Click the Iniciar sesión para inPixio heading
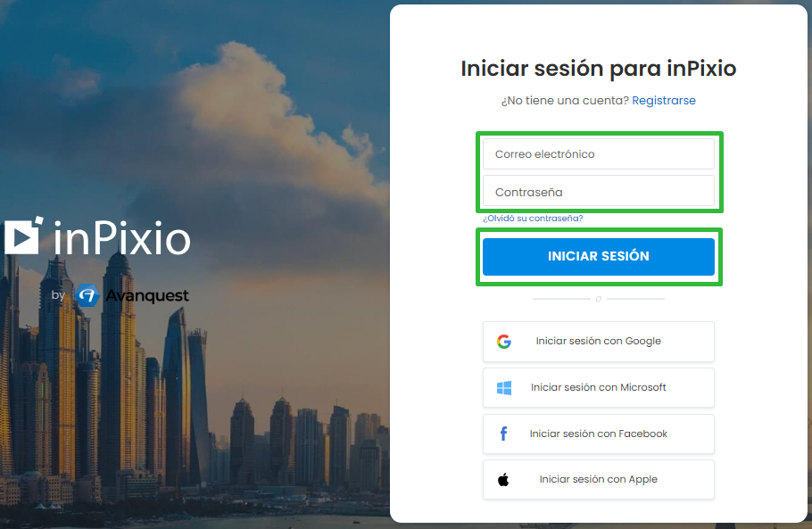The height and width of the screenshot is (529, 812). pos(598,69)
